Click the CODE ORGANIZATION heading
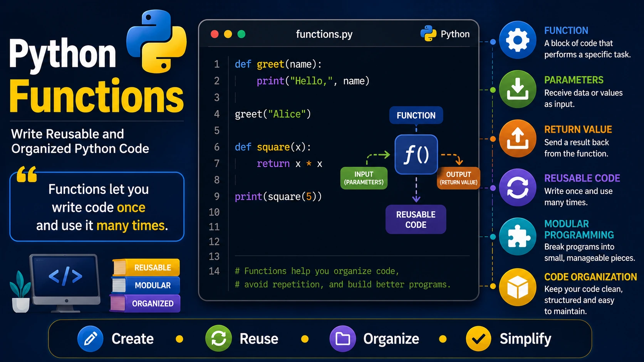 590,277
